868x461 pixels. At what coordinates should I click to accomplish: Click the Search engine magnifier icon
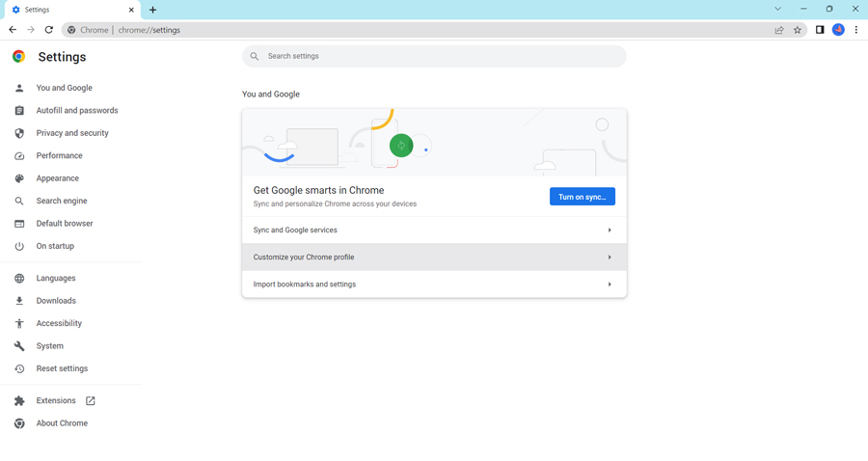coord(19,201)
